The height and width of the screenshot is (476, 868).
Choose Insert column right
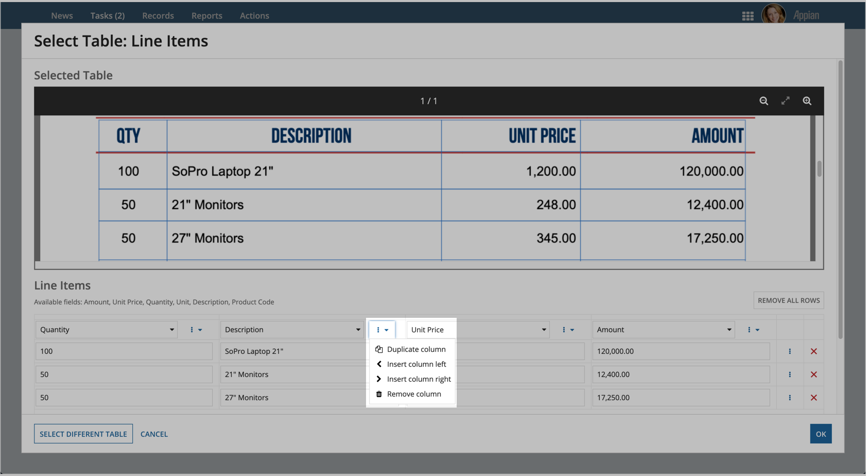(x=413, y=379)
